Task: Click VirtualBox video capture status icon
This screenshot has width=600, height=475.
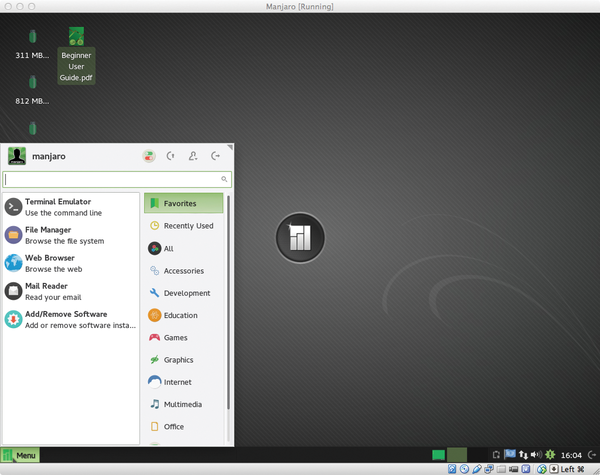Action: pyautogui.click(x=514, y=469)
